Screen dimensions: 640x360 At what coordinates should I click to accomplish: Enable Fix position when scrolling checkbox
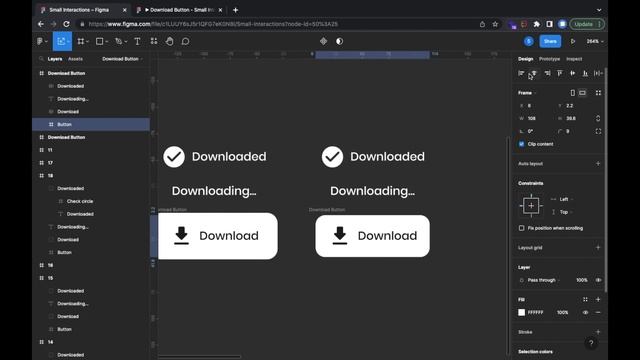522,228
